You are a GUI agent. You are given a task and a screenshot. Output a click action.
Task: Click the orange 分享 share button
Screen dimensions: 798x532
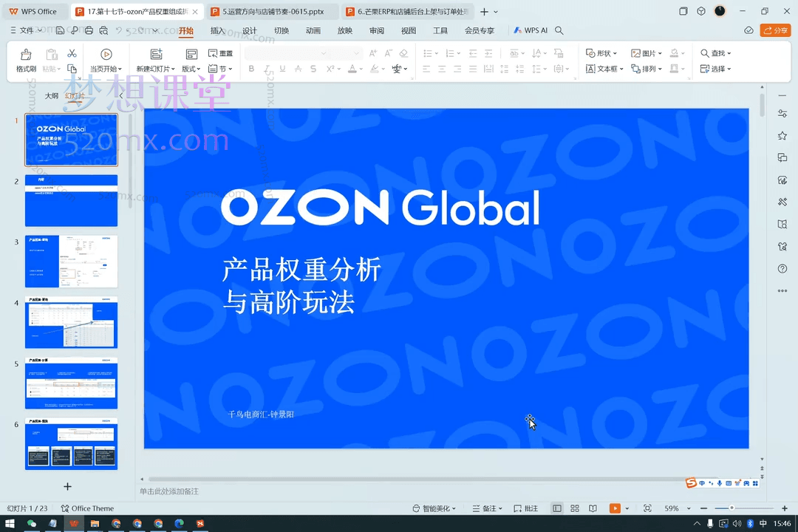pyautogui.click(x=775, y=30)
